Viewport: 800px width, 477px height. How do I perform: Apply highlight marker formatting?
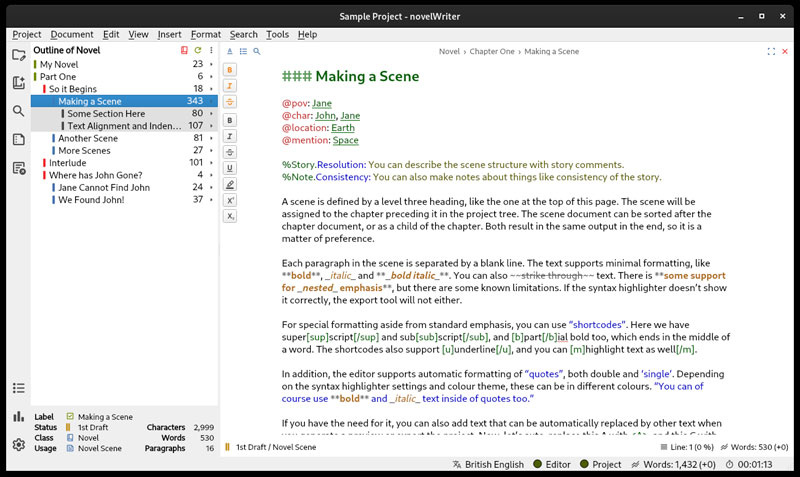tap(230, 184)
